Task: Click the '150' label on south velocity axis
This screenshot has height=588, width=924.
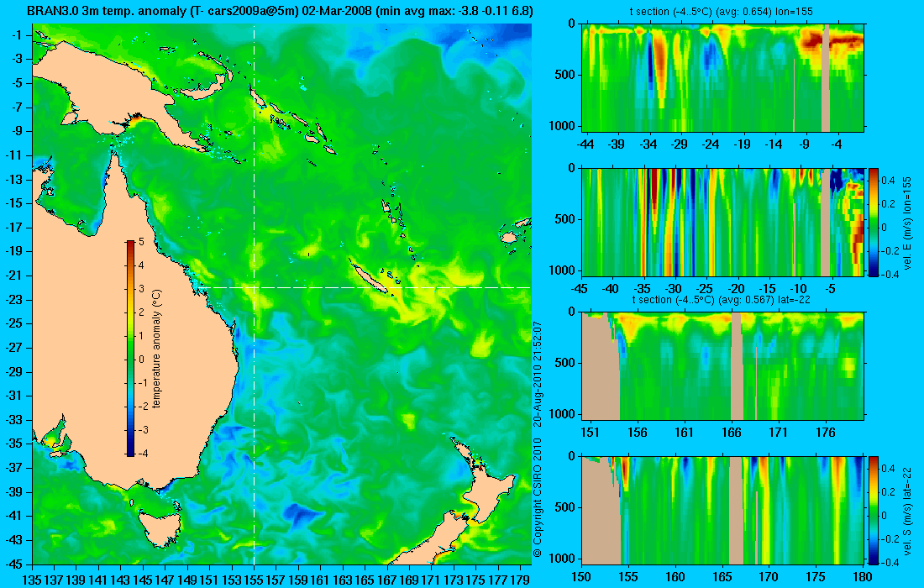Action: pos(581,577)
